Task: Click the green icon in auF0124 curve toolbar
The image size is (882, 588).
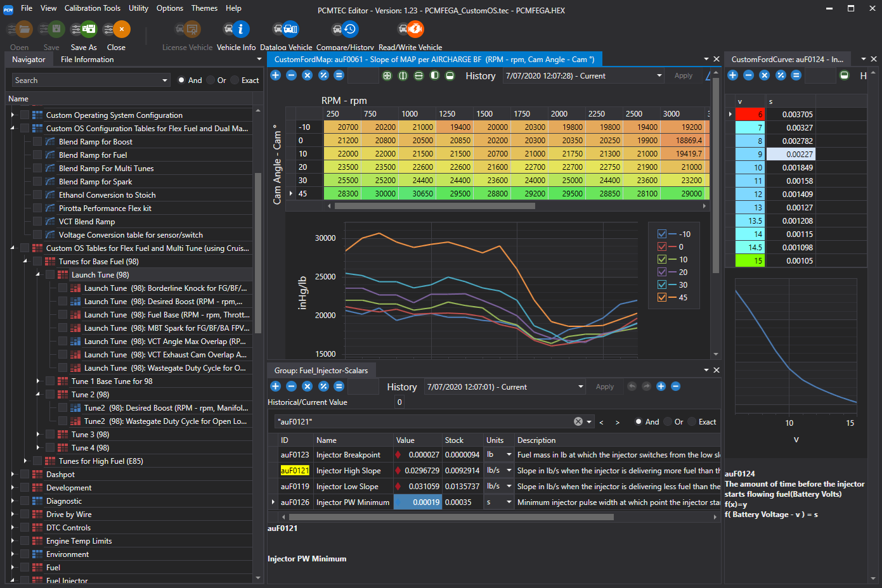Action: click(845, 75)
